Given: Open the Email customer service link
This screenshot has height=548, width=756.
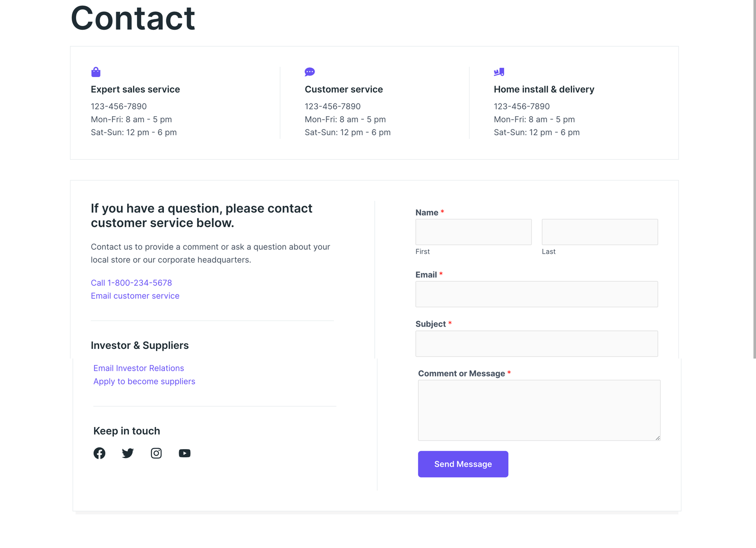Looking at the screenshot, I should (135, 296).
